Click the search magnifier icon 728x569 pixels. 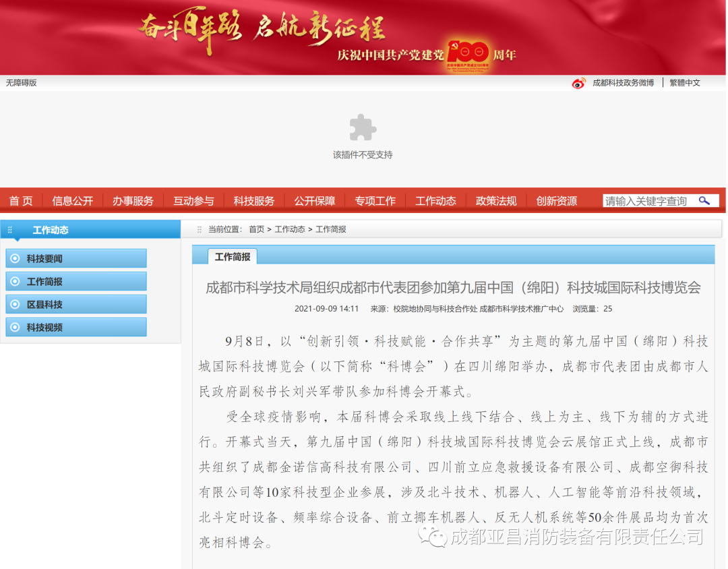tap(706, 200)
